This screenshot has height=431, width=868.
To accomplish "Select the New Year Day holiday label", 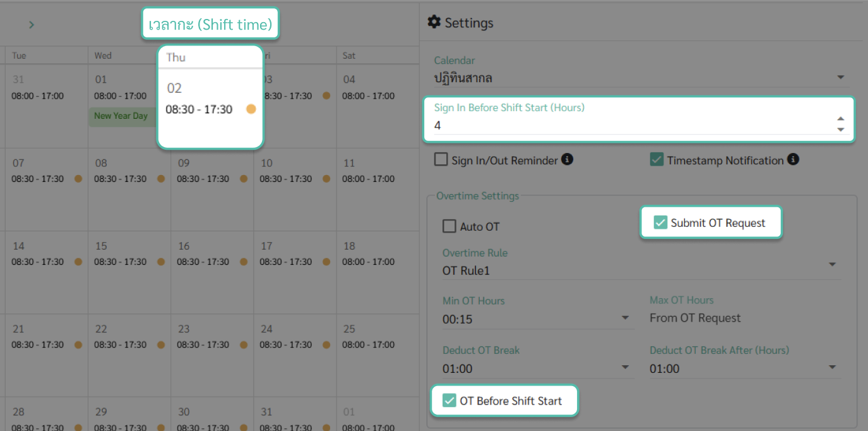I will pos(121,116).
